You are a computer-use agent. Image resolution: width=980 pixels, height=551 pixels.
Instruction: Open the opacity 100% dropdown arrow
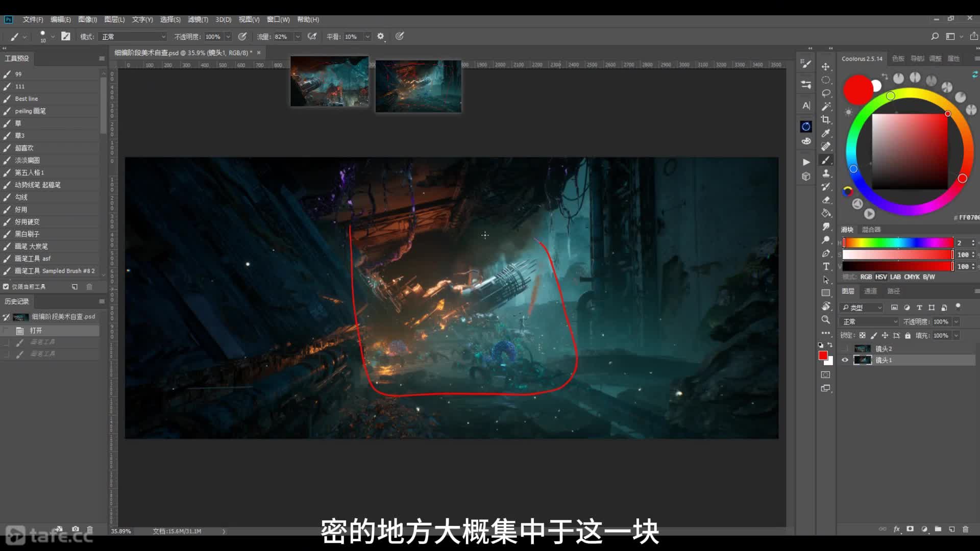[x=228, y=37]
